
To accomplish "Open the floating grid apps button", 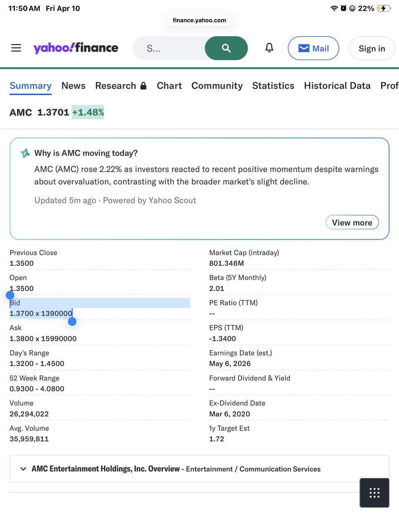I will pos(375,493).
